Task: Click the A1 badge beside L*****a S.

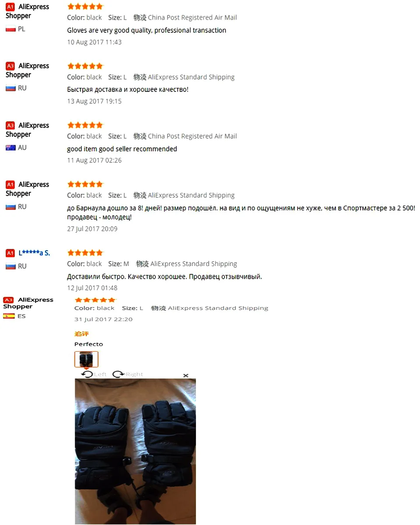Action: 10,253
